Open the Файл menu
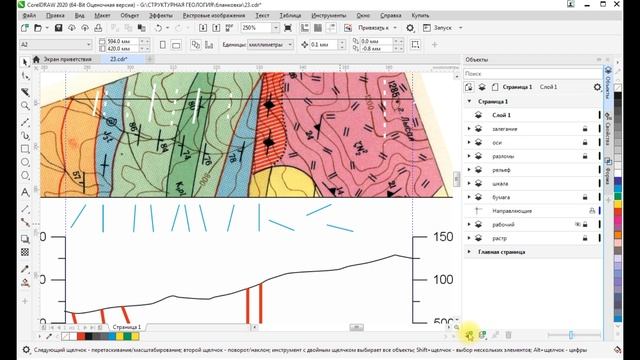This screenshot has height=360, width=640. pyautogui.click(x=29, y=16)
